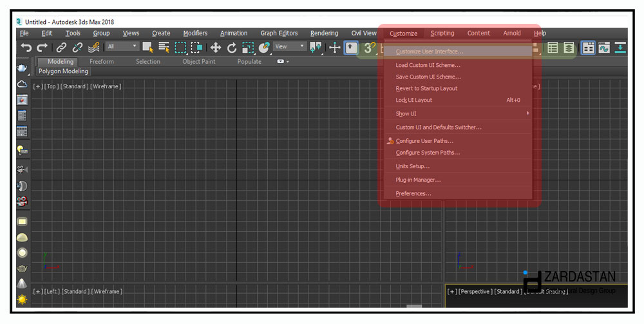Click the Top viewport [Wireframe] label
The height and width of the screenshot is (324, 644).
[107, 86]
